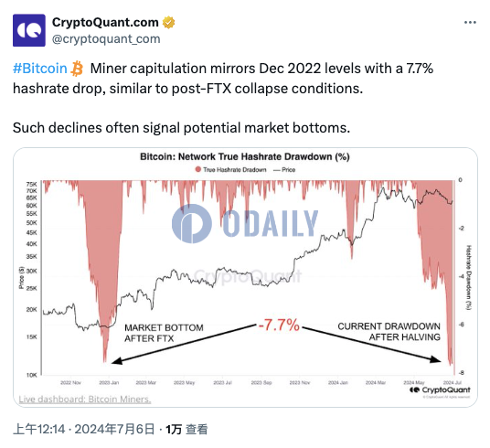
Task: Open the CryptoQuant.com display name
Action: click(105, 22)
